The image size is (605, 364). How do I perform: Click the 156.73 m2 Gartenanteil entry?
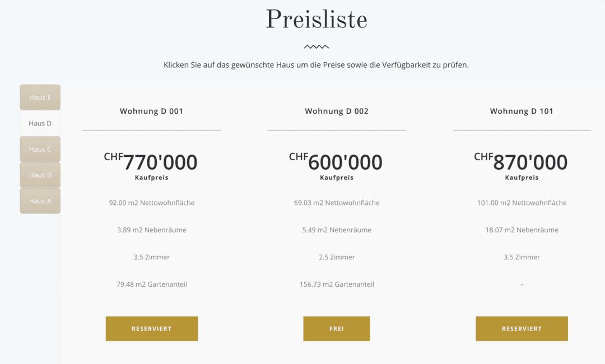336,284
